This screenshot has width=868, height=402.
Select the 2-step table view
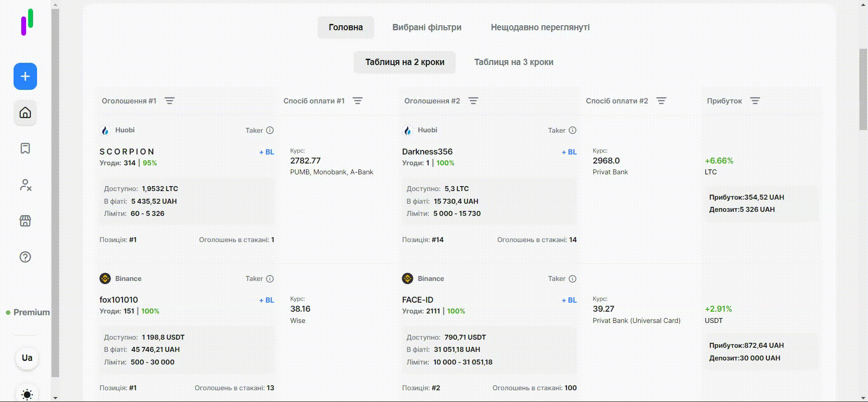pos(405,62)
